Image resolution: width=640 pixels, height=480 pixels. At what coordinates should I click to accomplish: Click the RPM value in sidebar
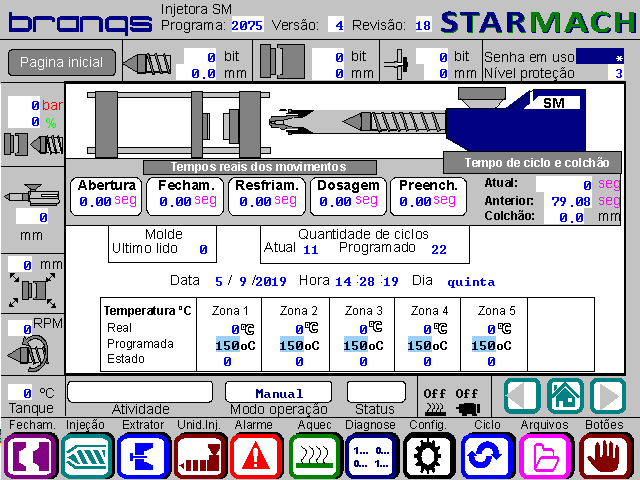[x=20, y=329]
